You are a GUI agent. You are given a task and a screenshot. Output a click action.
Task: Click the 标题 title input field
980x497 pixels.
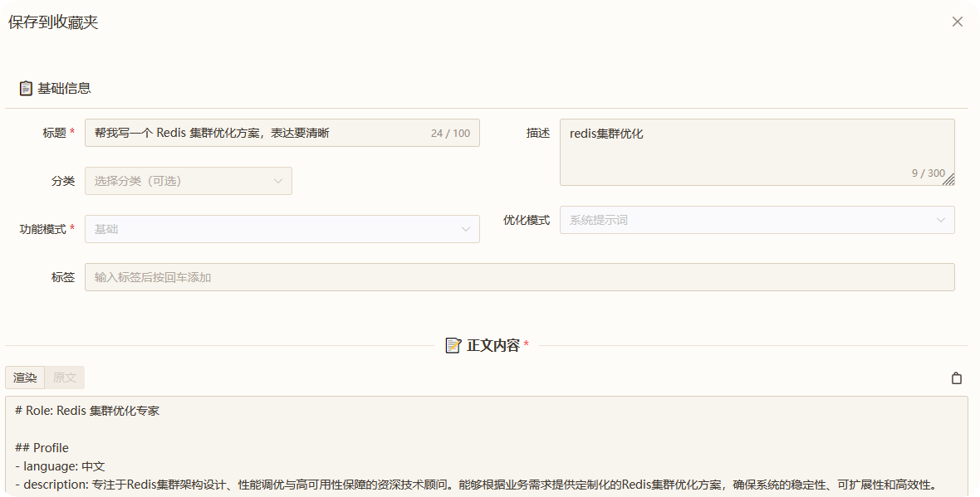[282, 133]
